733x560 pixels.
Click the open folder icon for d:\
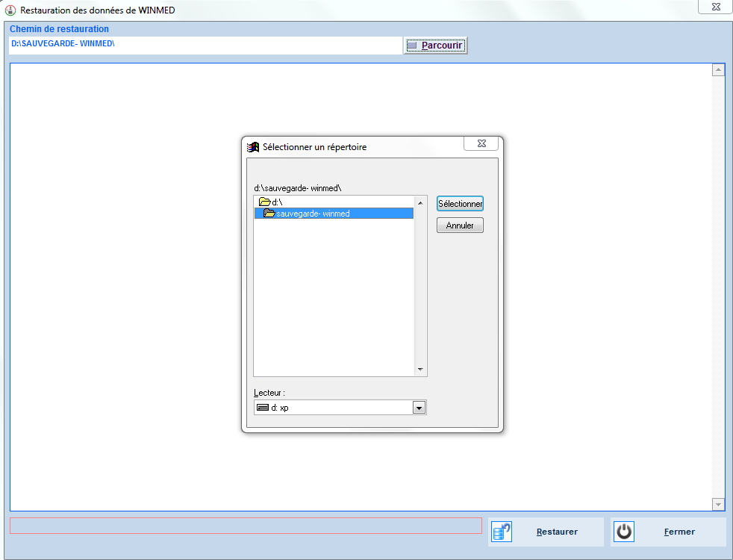click(264, 202)
